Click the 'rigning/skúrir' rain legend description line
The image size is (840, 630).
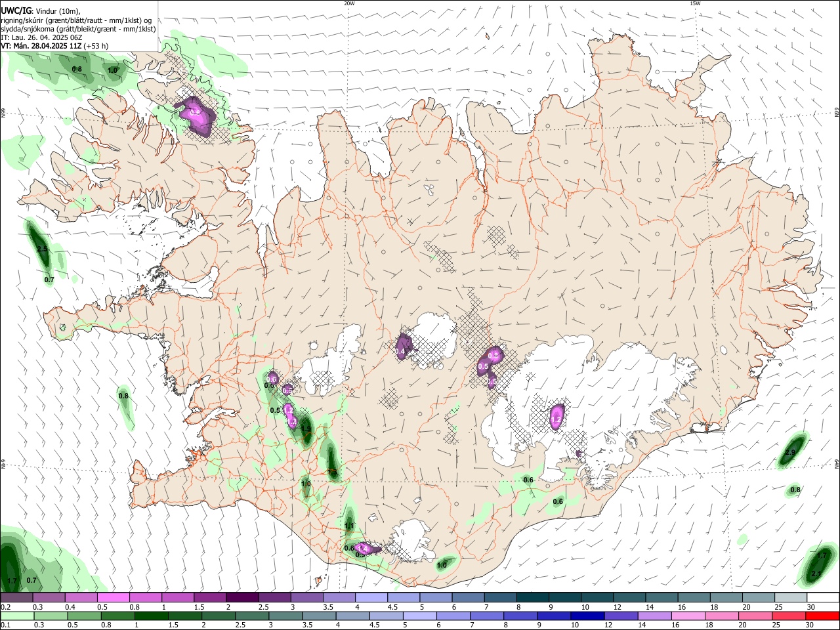tap(77, 20)
